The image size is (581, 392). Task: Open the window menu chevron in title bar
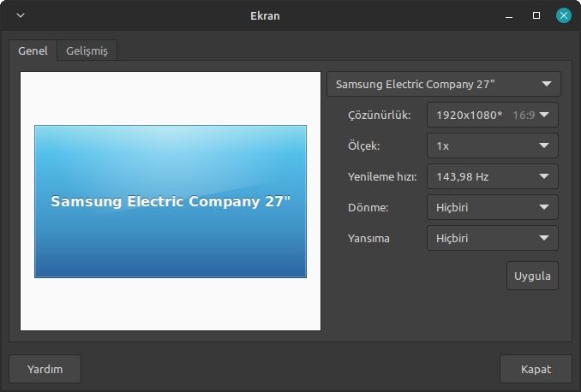click(21, 15)
